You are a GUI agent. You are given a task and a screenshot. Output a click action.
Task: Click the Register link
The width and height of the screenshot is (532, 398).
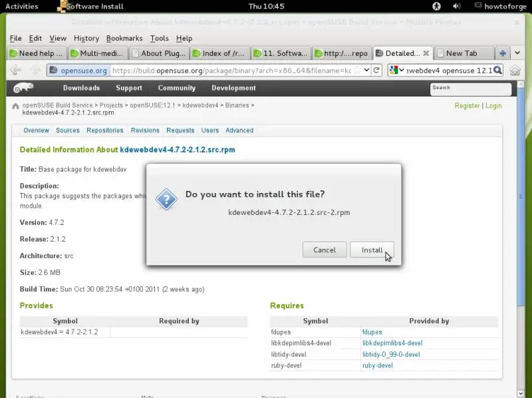click(x=467, y=106)
